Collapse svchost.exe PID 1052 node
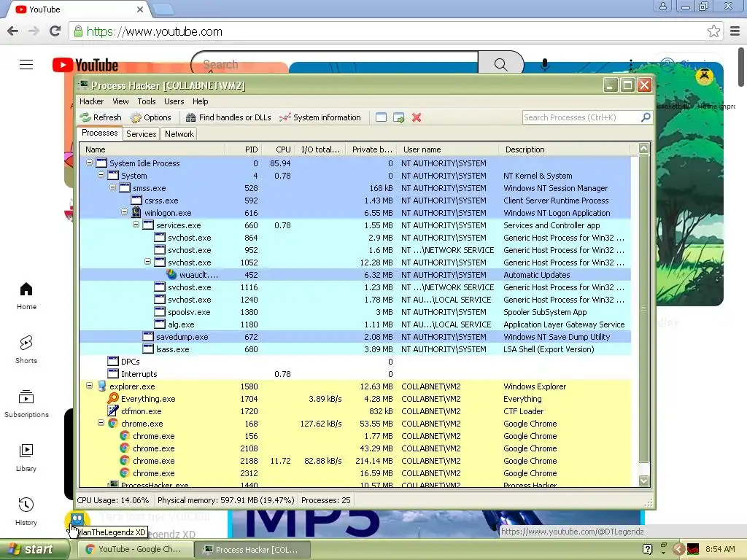 tap(147, 262)
